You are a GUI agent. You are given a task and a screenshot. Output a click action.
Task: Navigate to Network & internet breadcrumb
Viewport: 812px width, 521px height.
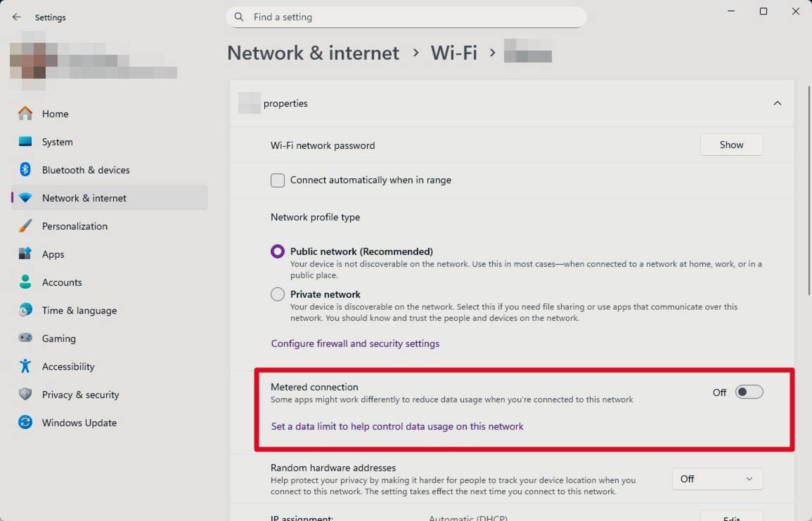[x=313, y=52]
